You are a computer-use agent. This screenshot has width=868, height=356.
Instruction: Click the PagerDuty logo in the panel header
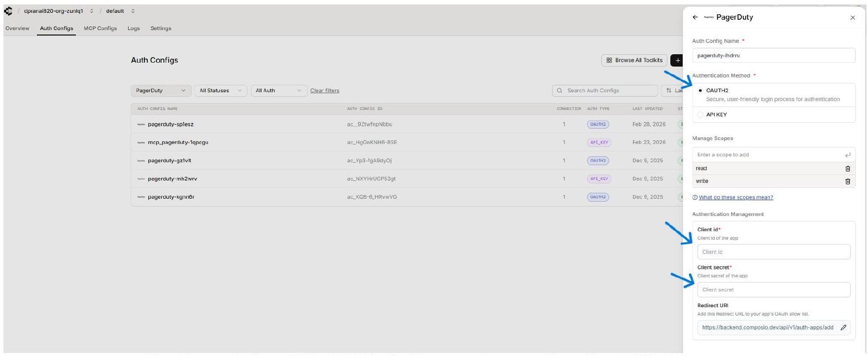coord(709,17)
